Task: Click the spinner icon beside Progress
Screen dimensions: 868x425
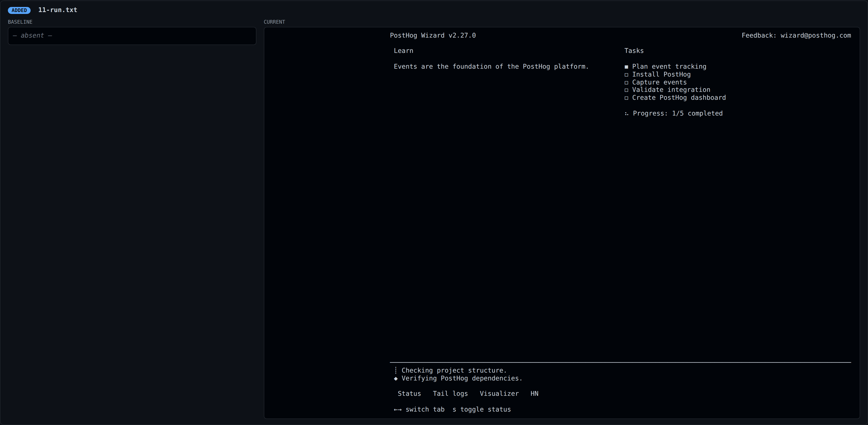Action: (x=626, y=114)
